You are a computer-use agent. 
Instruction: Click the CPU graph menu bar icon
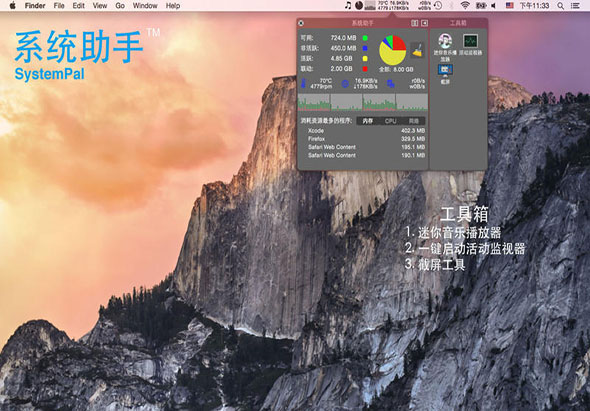370,5
